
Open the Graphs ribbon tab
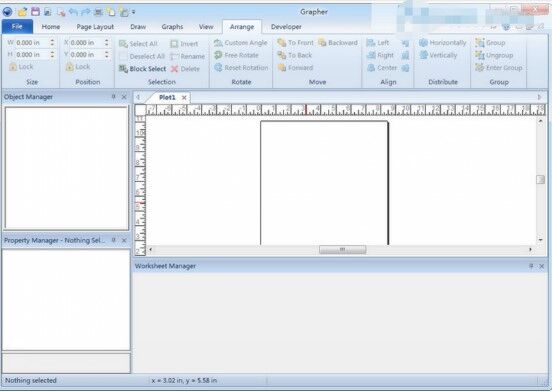[x=172, y=27]
